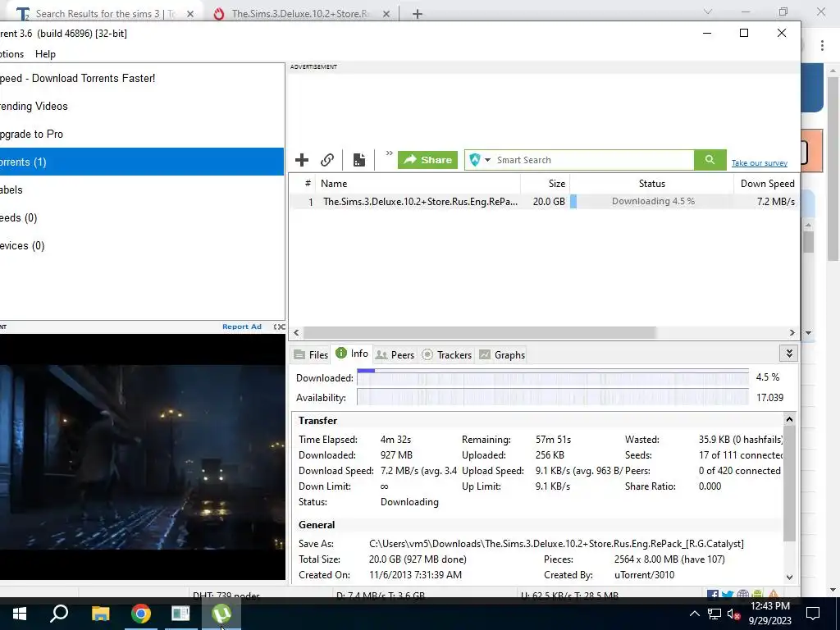Screen dimensions: 840x630
Task: Switch to Search Results for the sims 3 tab
Action: point(105,13)
